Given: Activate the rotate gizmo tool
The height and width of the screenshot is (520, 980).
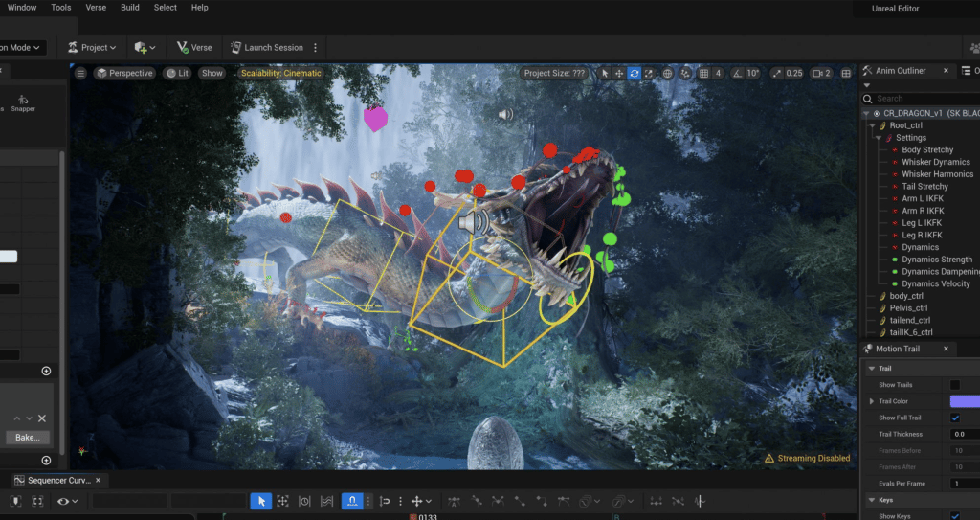Looking at the screenshot, I should pos(635,73).
